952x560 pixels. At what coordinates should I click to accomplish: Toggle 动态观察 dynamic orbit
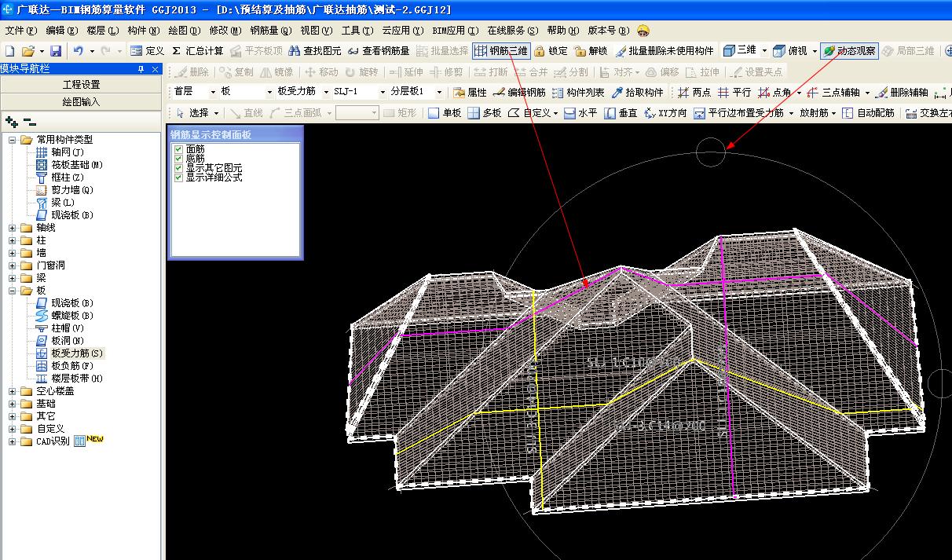pyautogui.click(x=850, y=50)
